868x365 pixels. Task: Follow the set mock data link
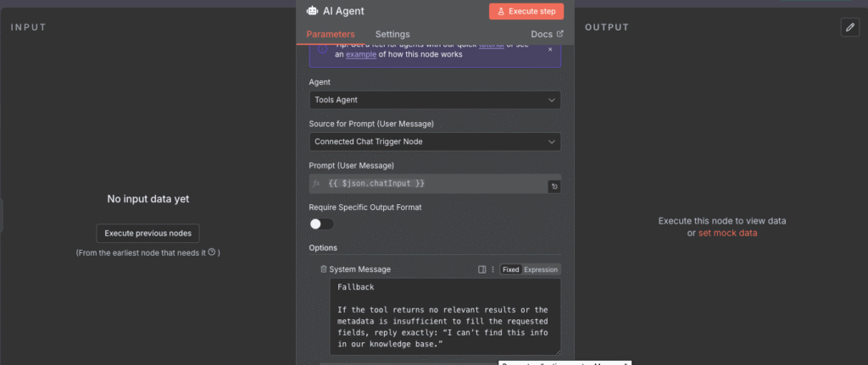pos(727,232)
